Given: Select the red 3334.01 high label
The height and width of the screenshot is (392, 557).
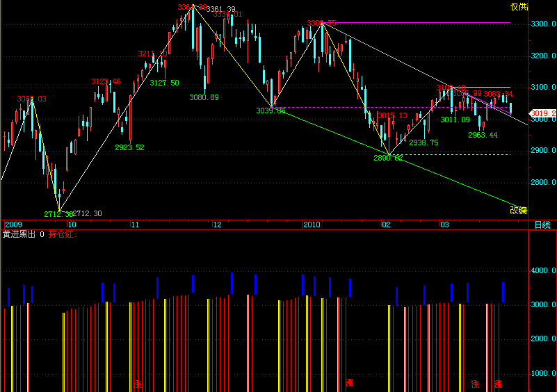Looking at the screenshot, I should click(x=227, y=14).
